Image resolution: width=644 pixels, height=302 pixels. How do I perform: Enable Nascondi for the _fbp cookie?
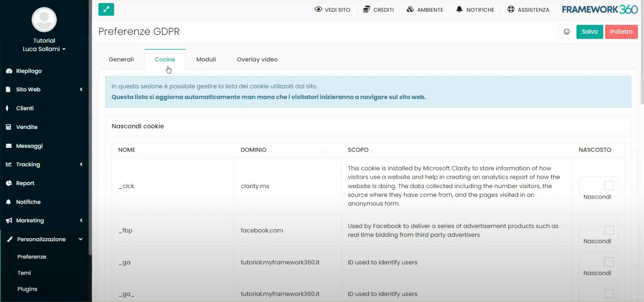(608, 230)
